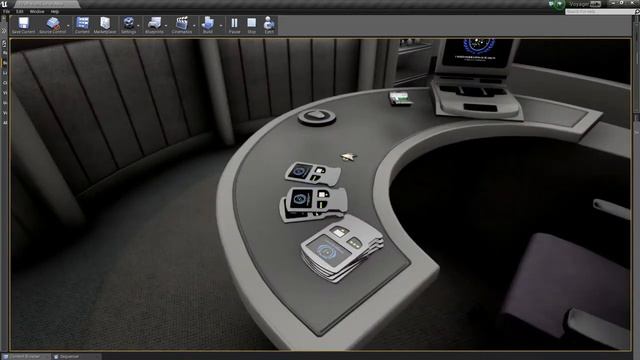Expand the Blueprints dropdown arrow
The image size is (640, 360).
(x=166, y=26)
